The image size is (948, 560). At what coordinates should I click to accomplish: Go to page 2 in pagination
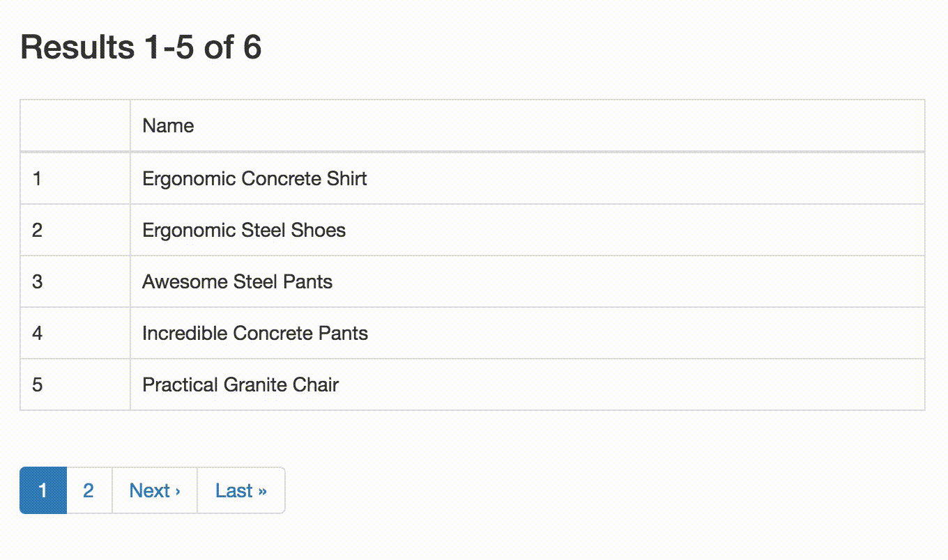[x=89, y=490]
